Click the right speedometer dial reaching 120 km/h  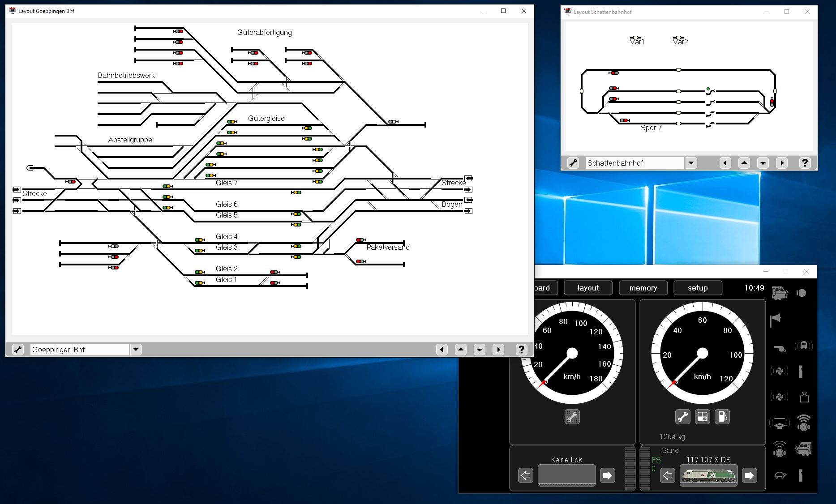point(702,353)
